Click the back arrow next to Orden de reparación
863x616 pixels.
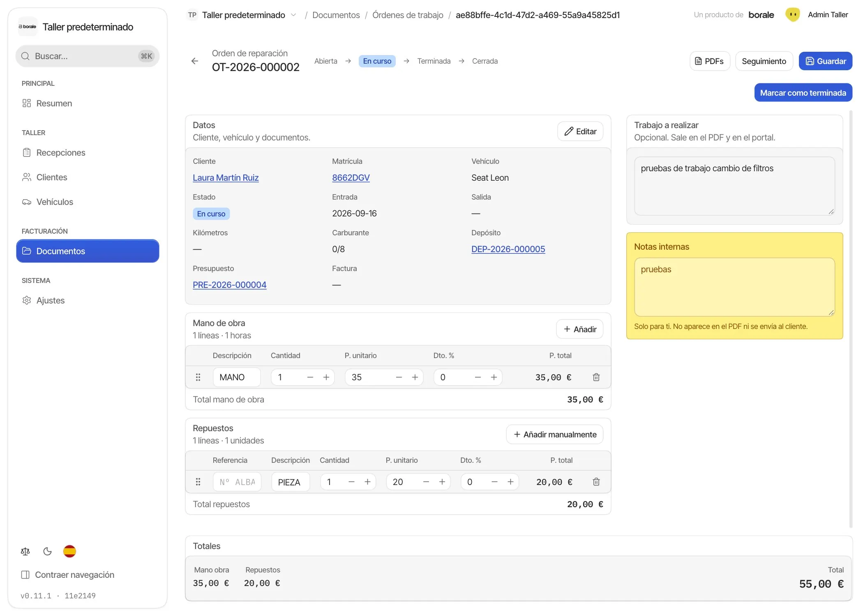(x=195, y=61)
